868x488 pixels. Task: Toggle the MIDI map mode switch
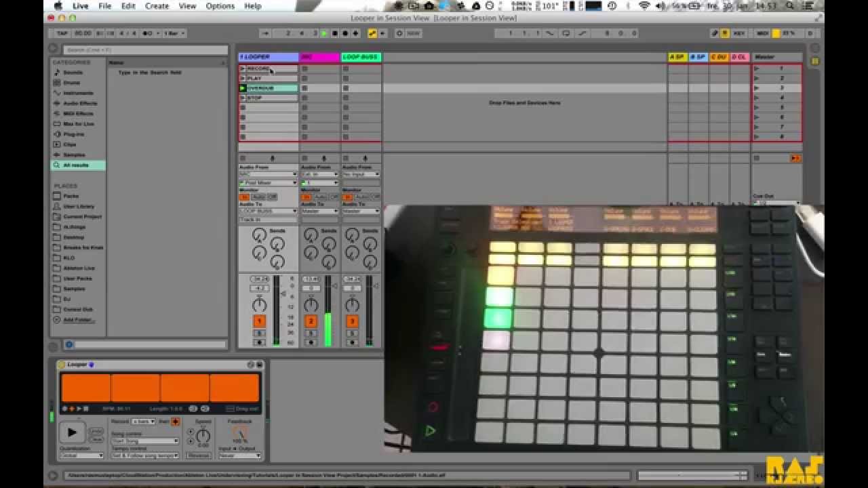pos(762,33)
